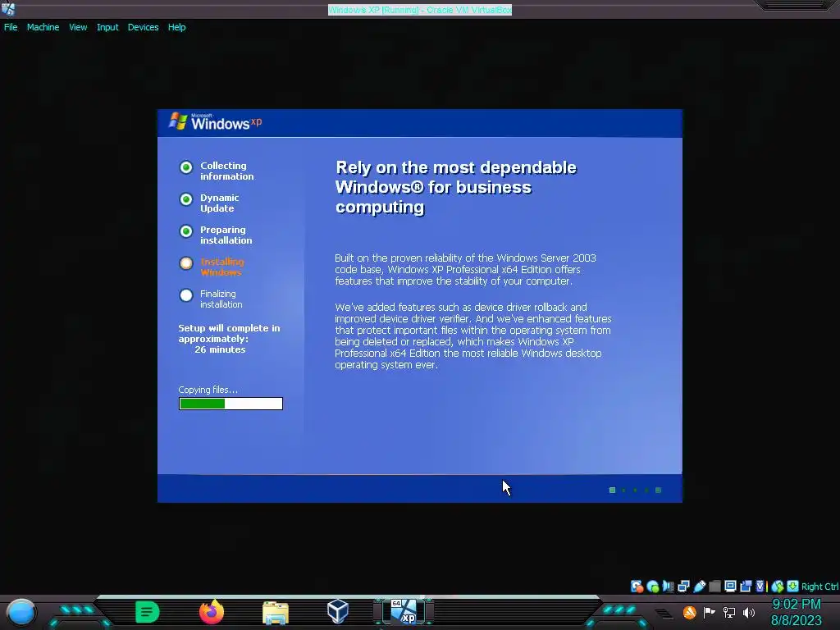Launch Firefox from the taskbar
Viewport: 840px width, 630px height.
(212, 612)
